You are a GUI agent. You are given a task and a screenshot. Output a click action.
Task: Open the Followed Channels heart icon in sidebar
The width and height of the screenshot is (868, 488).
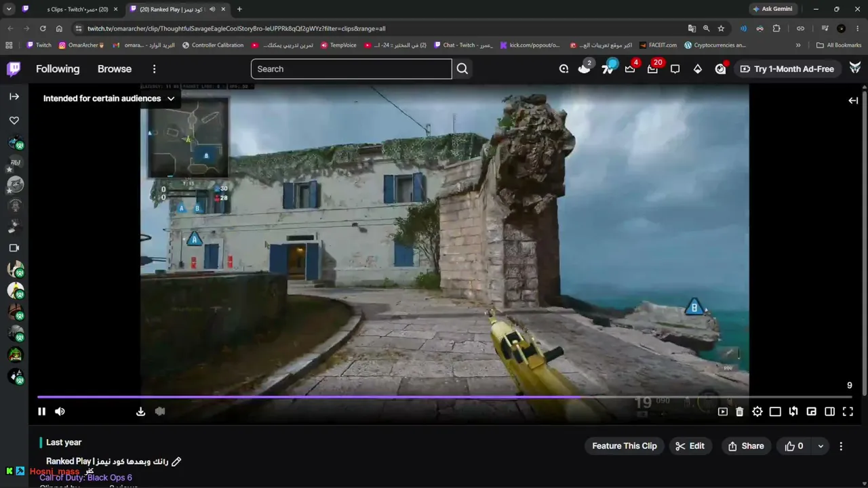click(14, 120)
